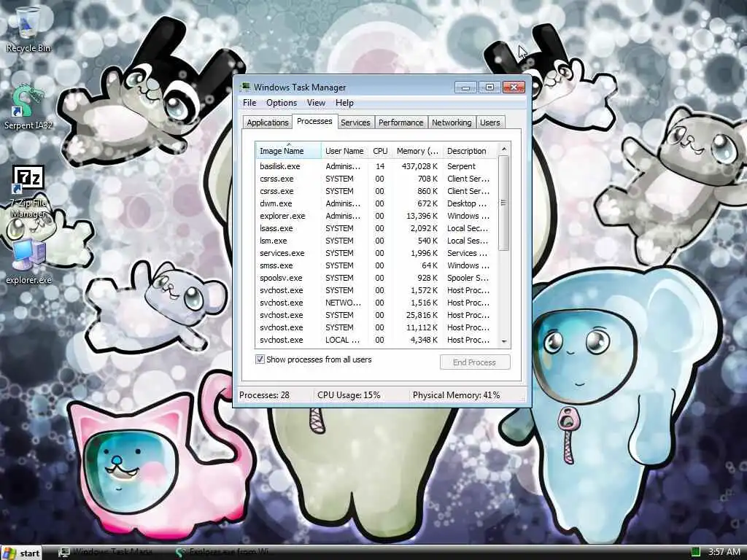747x560 pixels.
Task: Click the Physical Memory: 41% status entry
Action: coord(457,394)
